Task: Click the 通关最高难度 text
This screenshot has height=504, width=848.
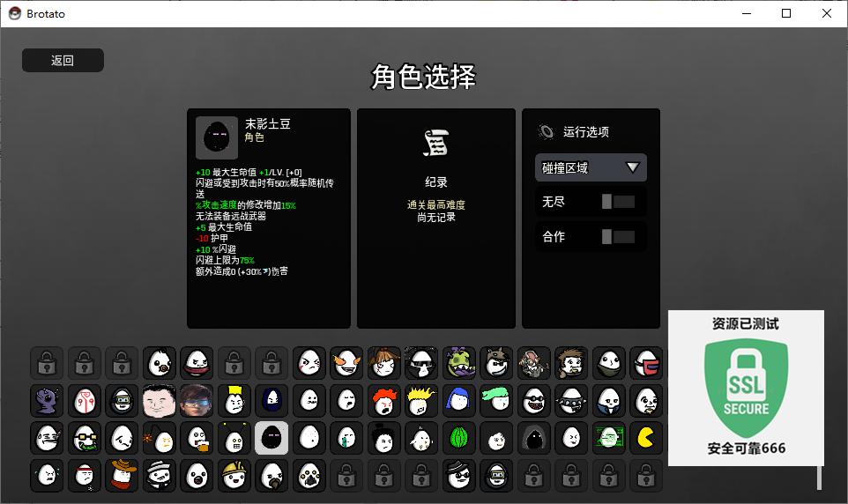Action: pyautogui.click(x=435, y=205)
